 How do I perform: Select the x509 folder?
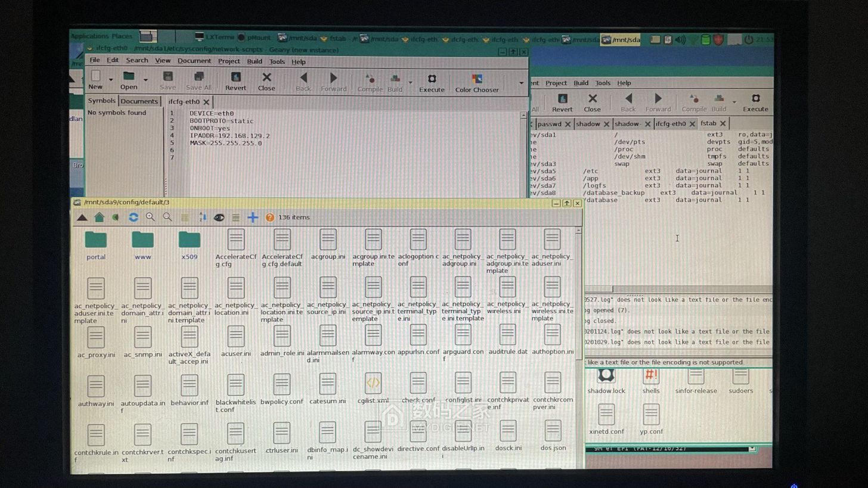[190, 245]
